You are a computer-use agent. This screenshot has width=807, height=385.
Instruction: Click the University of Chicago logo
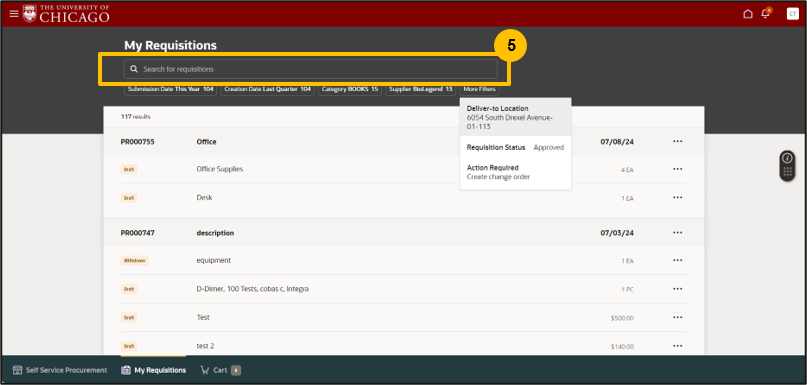66,14
